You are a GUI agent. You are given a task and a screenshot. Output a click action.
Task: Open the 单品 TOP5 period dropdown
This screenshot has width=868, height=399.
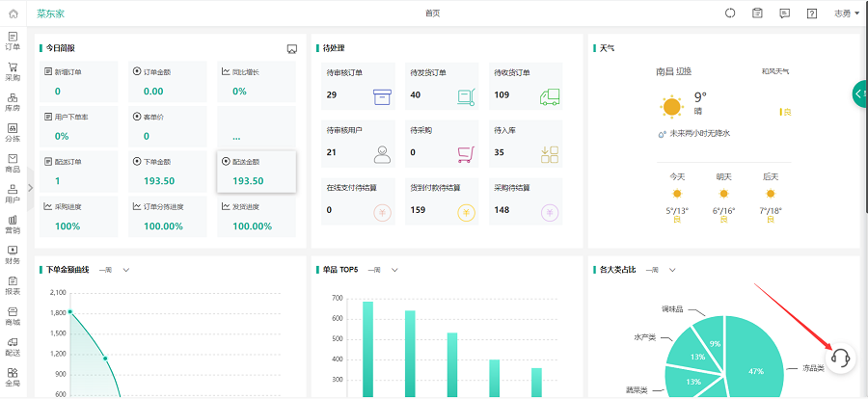click(394, 270)
